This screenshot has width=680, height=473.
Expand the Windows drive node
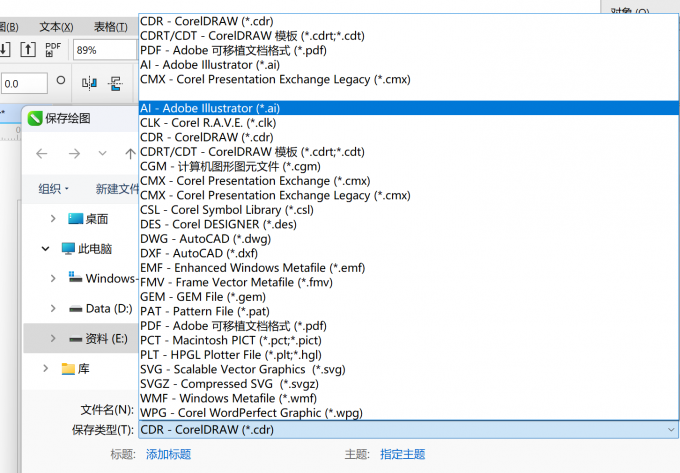click(53, 278)
